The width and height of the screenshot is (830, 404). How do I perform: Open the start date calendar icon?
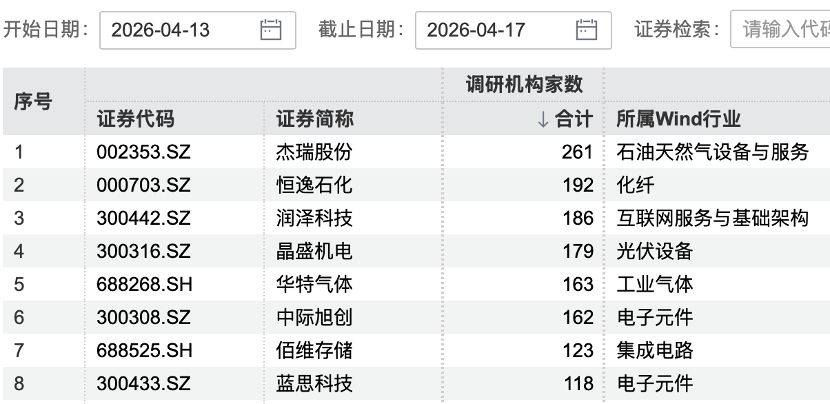point(270,30)
